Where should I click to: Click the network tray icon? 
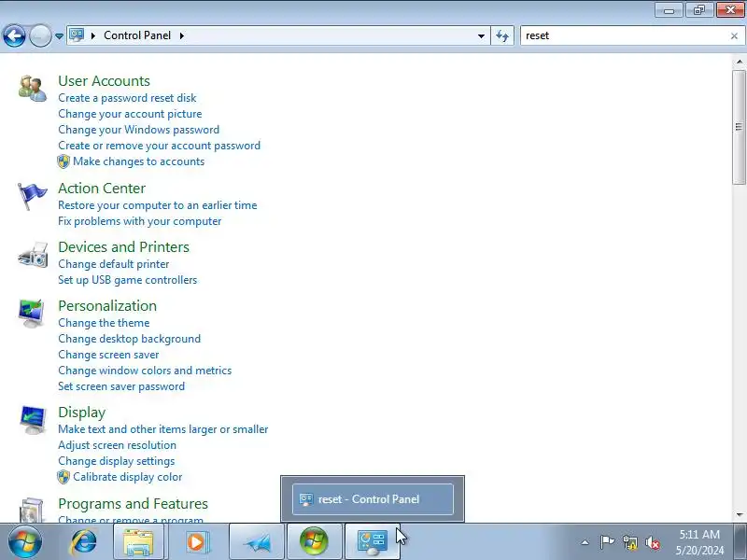point(629,542)
